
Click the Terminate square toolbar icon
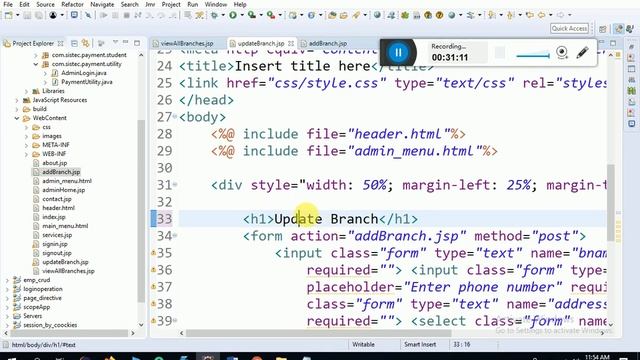(127, 15)
